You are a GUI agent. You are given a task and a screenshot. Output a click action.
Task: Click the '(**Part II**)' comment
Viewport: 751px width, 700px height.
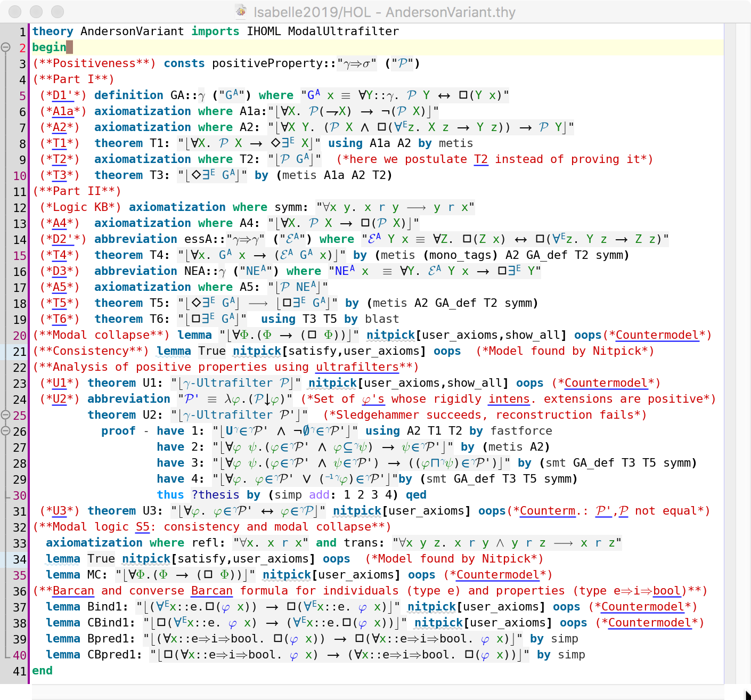point(77,191)
